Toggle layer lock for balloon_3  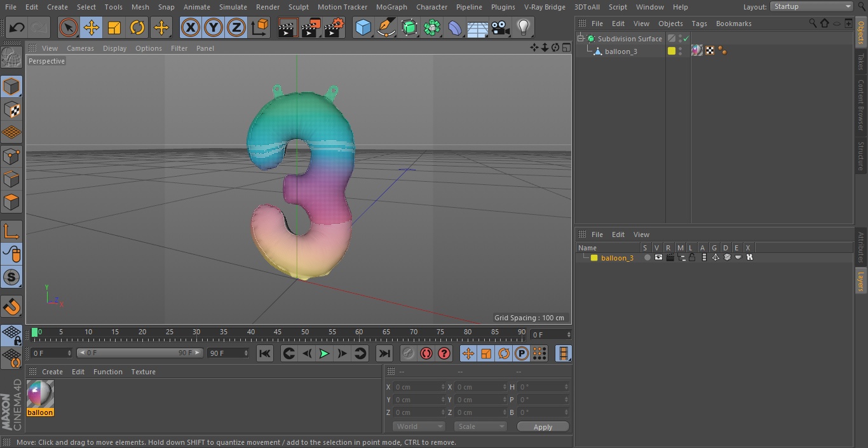point(692,257)
